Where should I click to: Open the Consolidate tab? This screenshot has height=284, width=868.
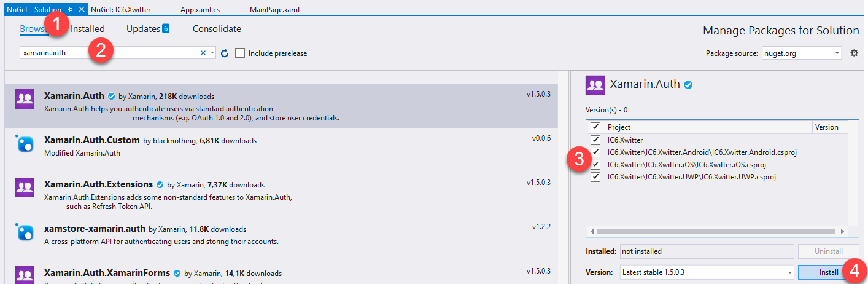pos(217,29)
